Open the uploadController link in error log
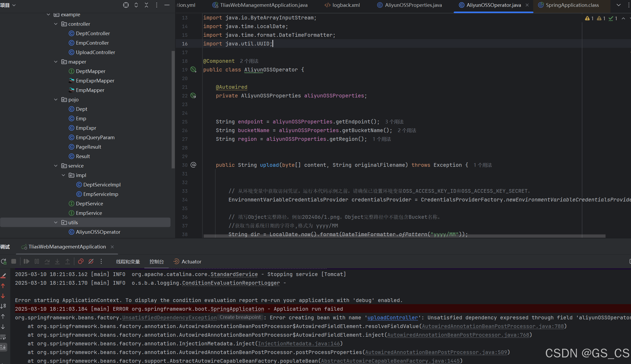This screenshot has height=364, width=631. point(392,318)
